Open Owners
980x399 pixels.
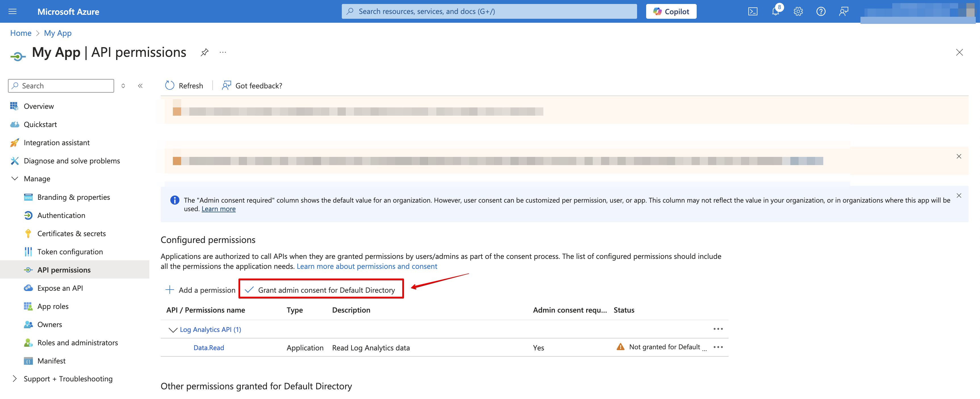point(49,324)
